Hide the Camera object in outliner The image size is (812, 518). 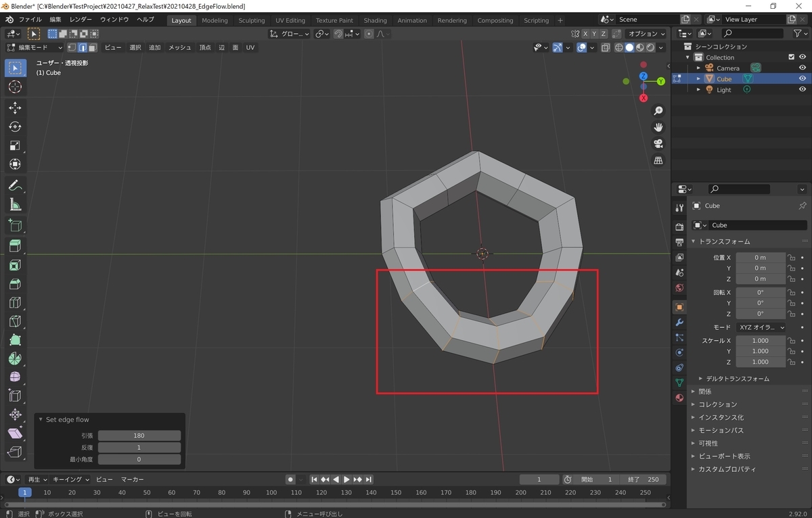click(803, 68)
